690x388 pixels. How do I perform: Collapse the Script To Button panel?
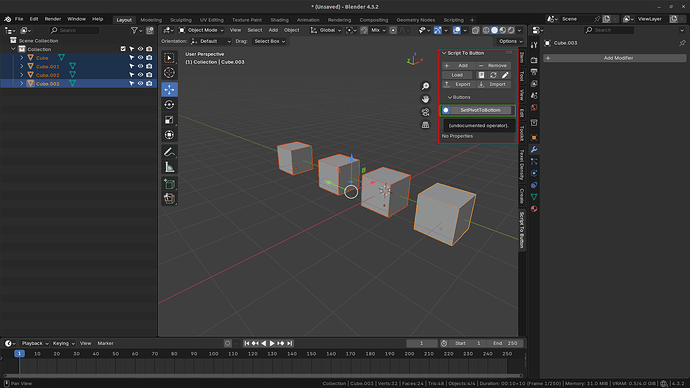[444, 53]
